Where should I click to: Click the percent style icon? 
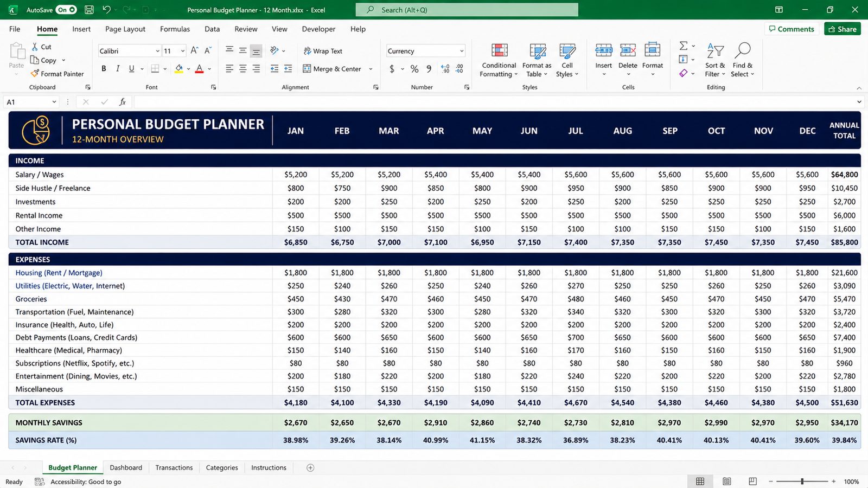414,69
